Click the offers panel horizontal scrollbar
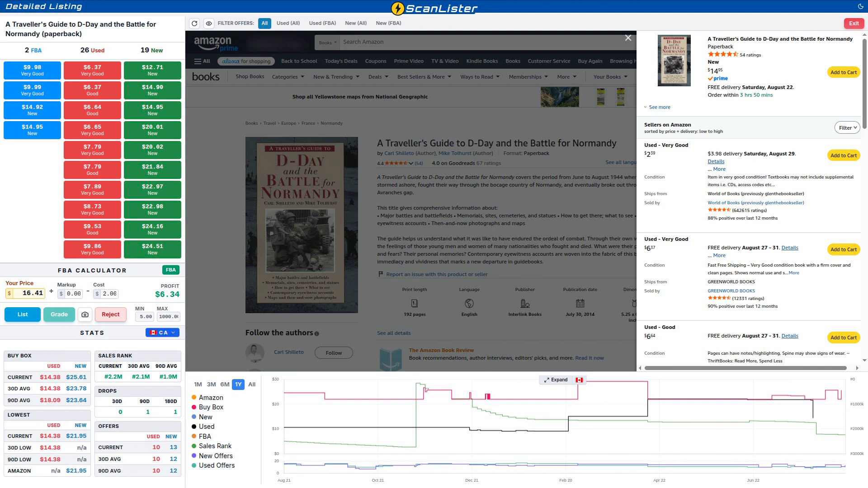This screenshot has width=868, height=488. 745,368
